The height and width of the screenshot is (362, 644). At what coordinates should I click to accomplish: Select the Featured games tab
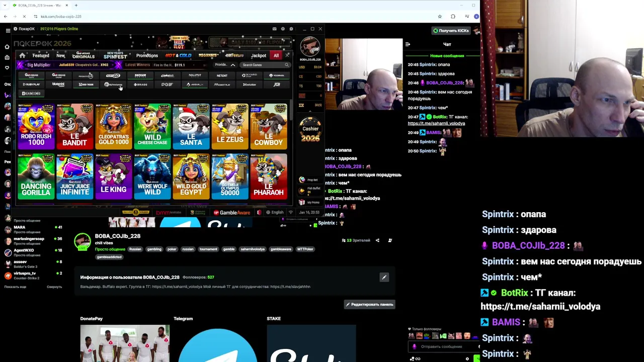coord(41,56)
